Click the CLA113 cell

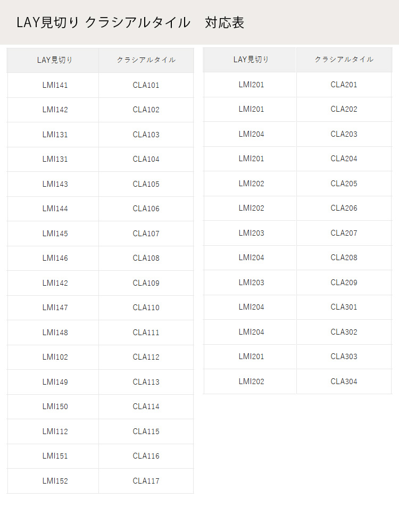[x=146, y=381]
